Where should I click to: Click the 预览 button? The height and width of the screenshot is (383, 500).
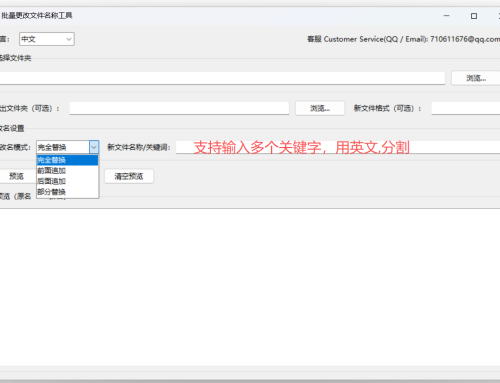click(x=16, y=176)
